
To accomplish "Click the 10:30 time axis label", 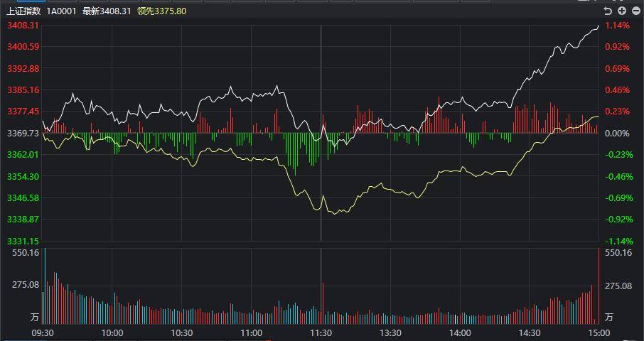I will tap(182, 332).
